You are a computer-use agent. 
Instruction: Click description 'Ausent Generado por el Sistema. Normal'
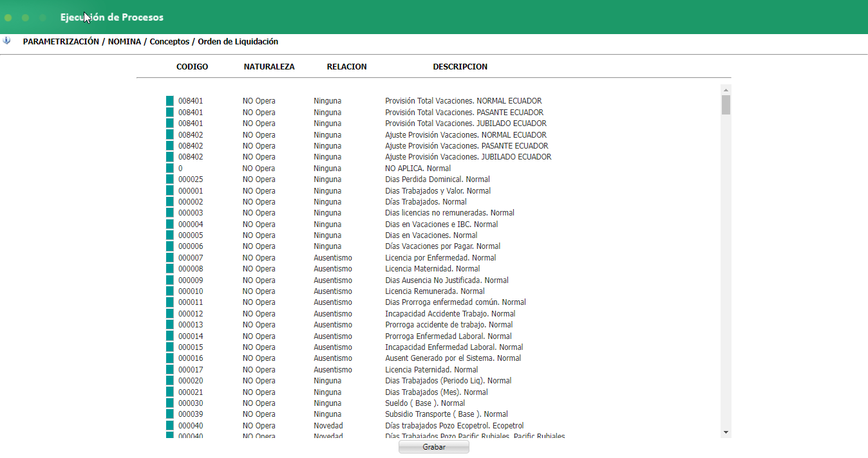pos(453,358)
